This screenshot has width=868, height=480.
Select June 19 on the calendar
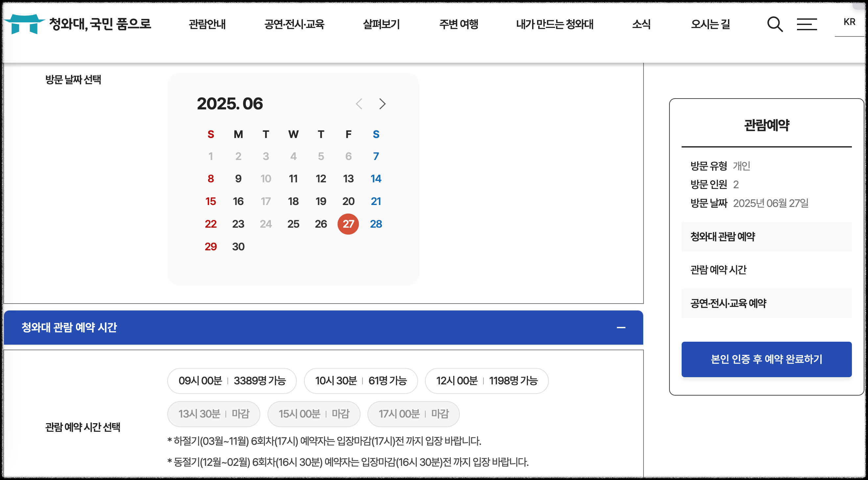coord(321,201)
